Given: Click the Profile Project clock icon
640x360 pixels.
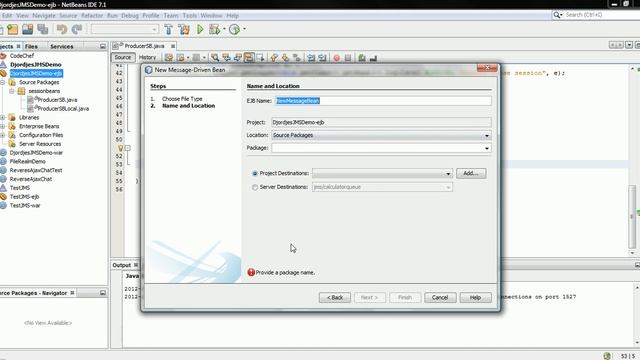Looking at the screenshot, I should 234,29.
